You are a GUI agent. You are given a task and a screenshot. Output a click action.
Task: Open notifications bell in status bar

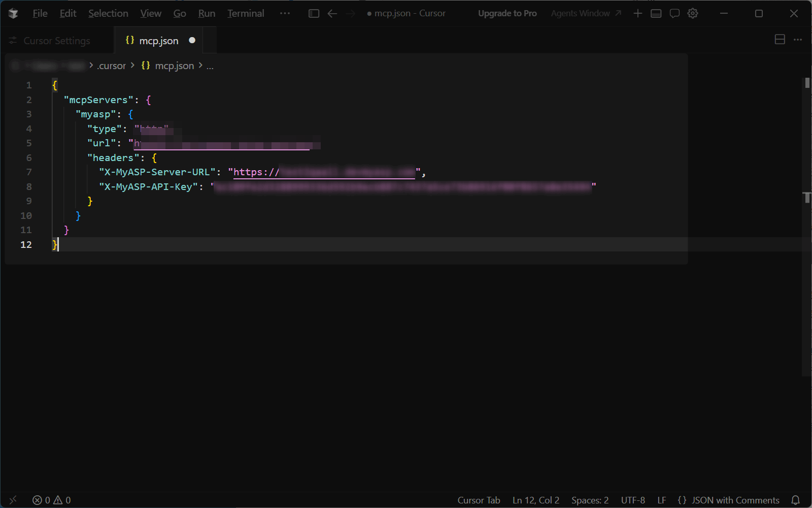[x=796, y=500]
